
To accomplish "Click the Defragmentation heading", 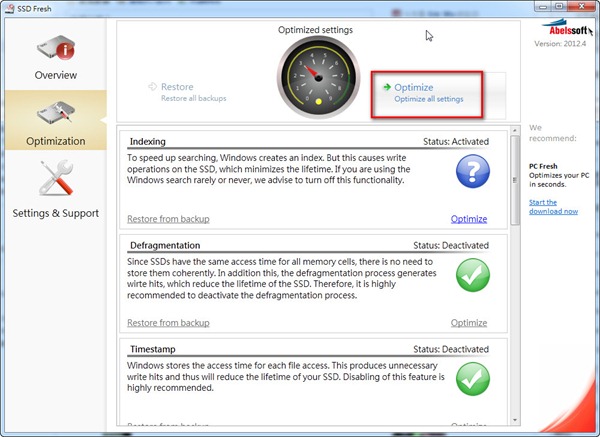I will coord(165,245).
